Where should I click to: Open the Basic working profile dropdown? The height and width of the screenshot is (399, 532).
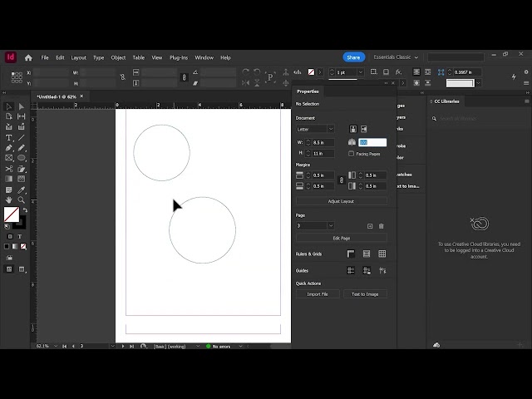[x=198, y=346]
